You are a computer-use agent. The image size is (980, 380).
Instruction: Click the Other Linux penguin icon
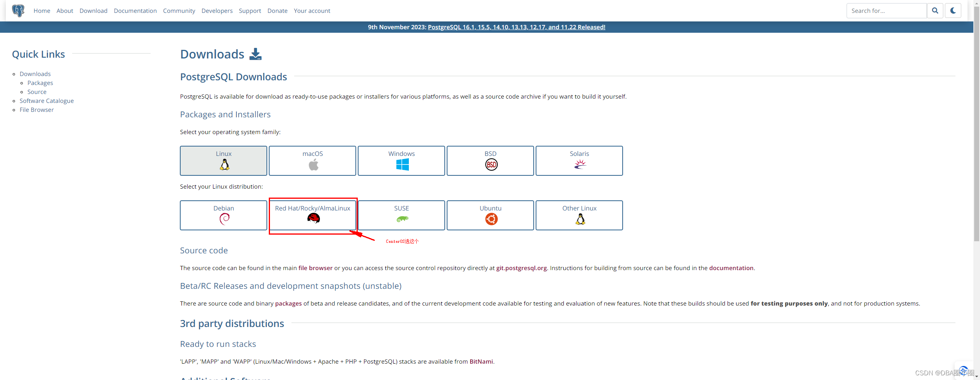coord(580,219)
